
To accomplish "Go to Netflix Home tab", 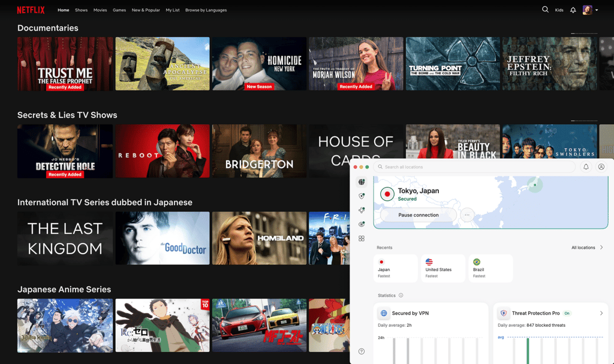I will click(64, 10).
